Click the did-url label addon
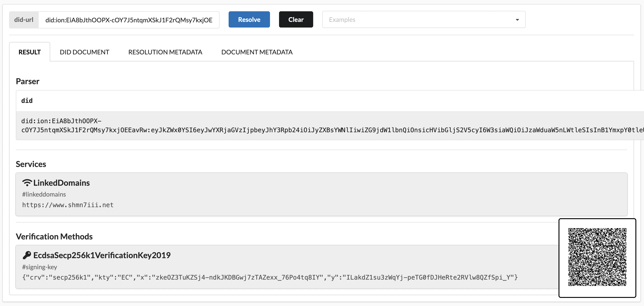This screenshot has height=306, width=644. click(24, 20)
